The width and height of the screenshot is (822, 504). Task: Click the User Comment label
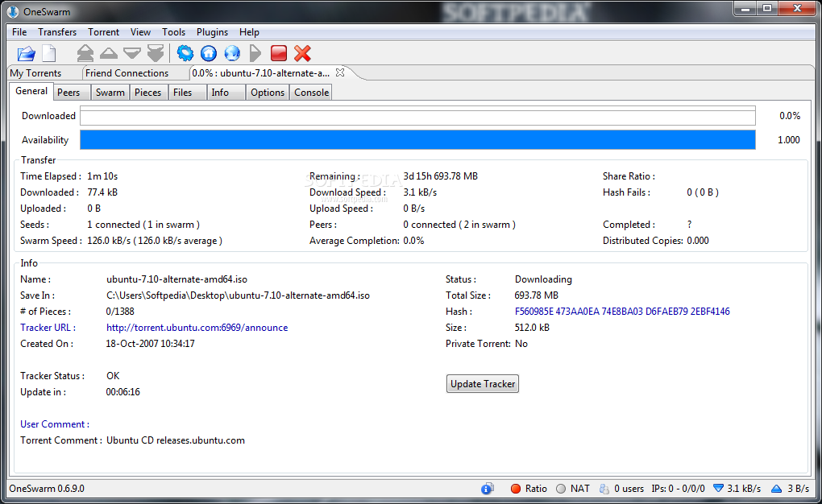pos(55,424)
